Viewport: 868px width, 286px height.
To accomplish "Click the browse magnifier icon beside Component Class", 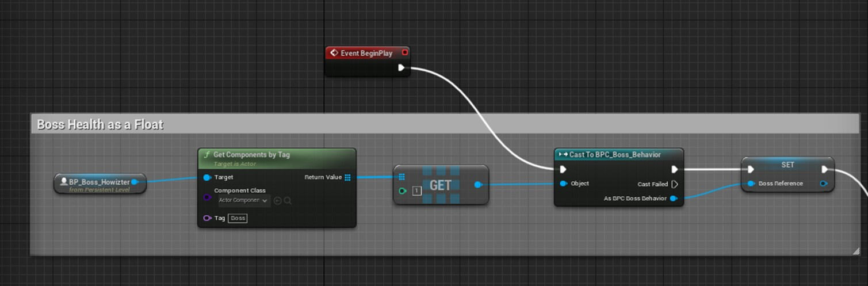I will click(288, 200).
